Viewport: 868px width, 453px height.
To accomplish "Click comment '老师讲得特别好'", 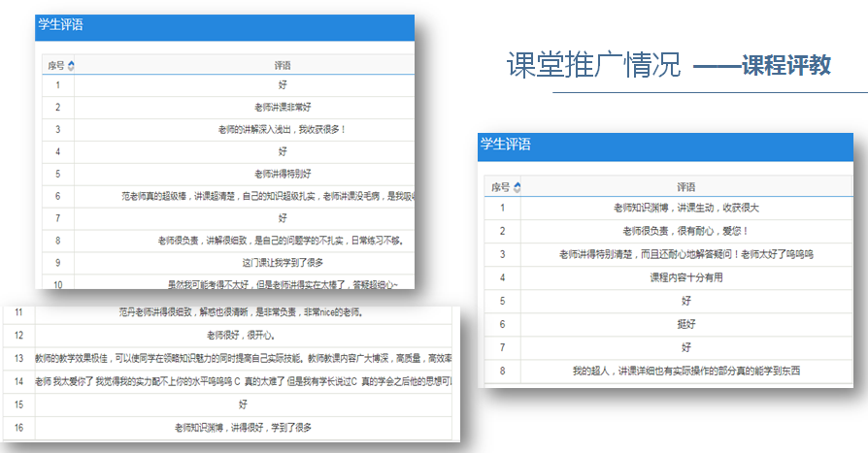I will (x=283, y=174).
